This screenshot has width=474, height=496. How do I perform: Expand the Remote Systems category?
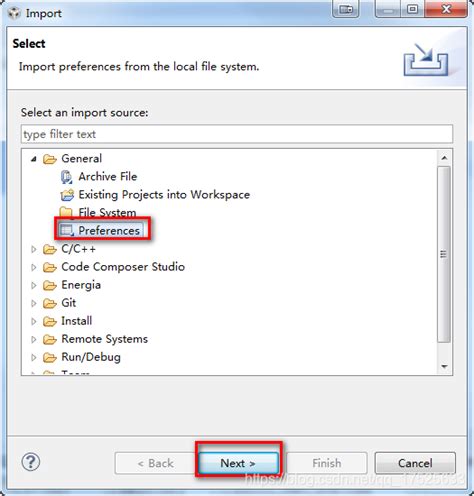34,339
